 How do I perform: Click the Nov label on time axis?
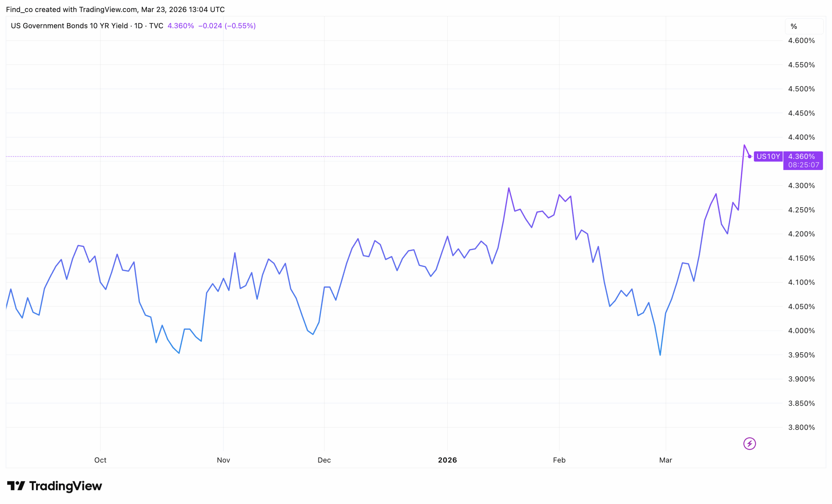pos(223,460)
